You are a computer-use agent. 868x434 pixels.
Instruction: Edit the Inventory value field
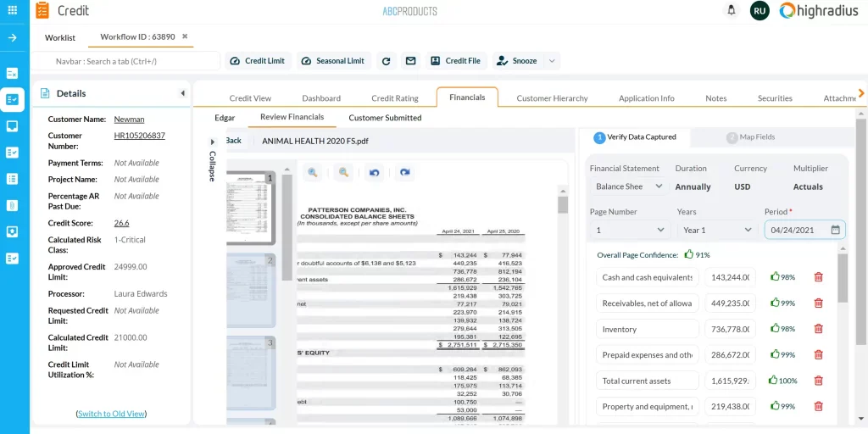tap(730, 329)
